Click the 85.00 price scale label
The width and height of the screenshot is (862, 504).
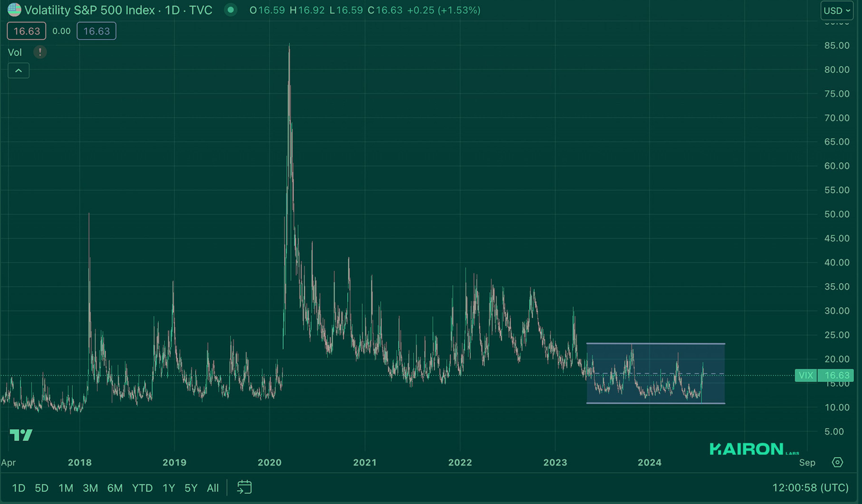(837, 46)
